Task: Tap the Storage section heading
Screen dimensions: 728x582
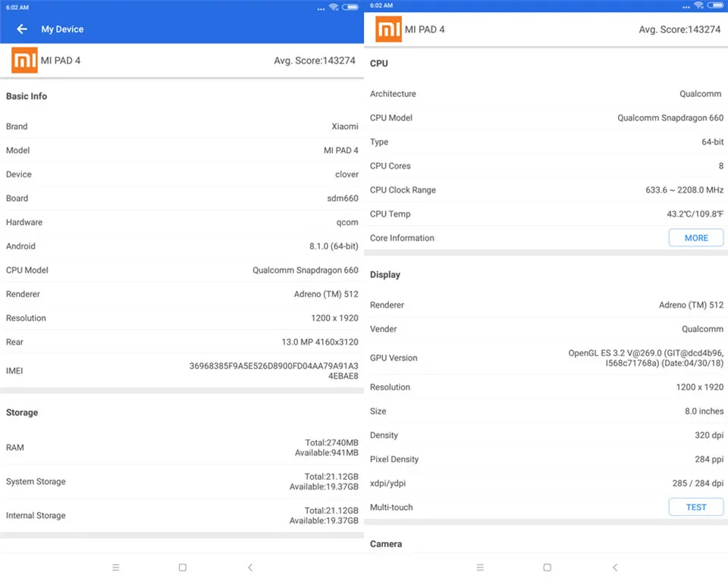Action: (22, 412)
